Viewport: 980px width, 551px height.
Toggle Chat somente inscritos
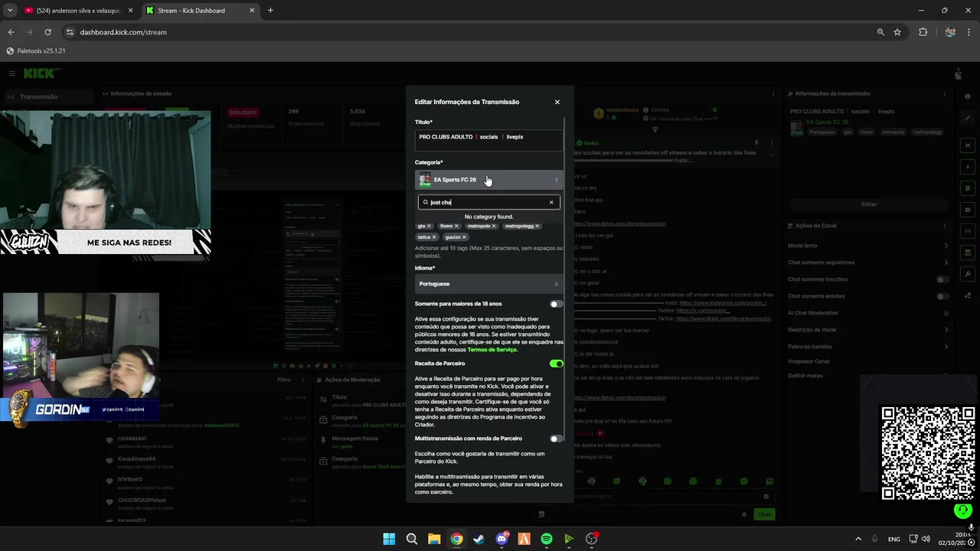(942, 279)
